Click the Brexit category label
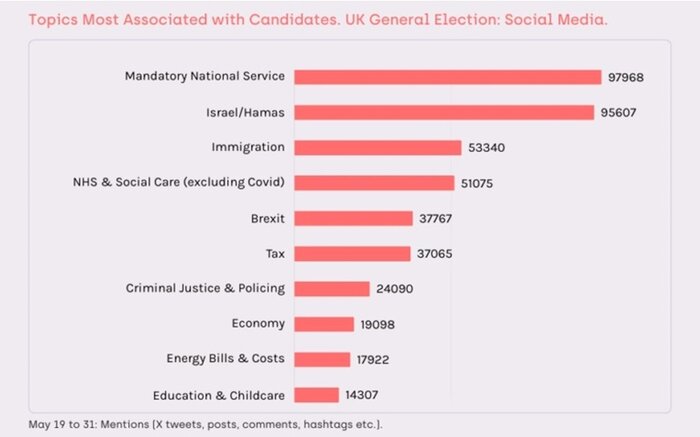This screenshot has width=700, height=437. coord(268,218)
